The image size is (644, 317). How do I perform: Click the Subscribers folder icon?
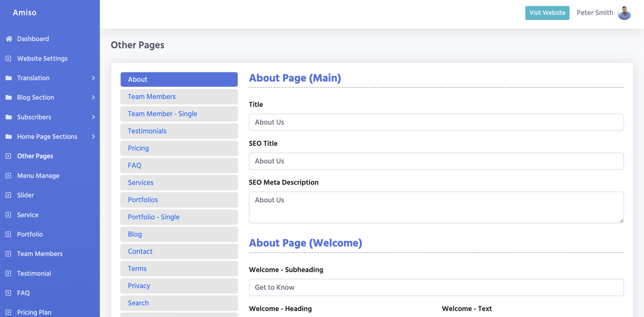(x=9, y=117)
